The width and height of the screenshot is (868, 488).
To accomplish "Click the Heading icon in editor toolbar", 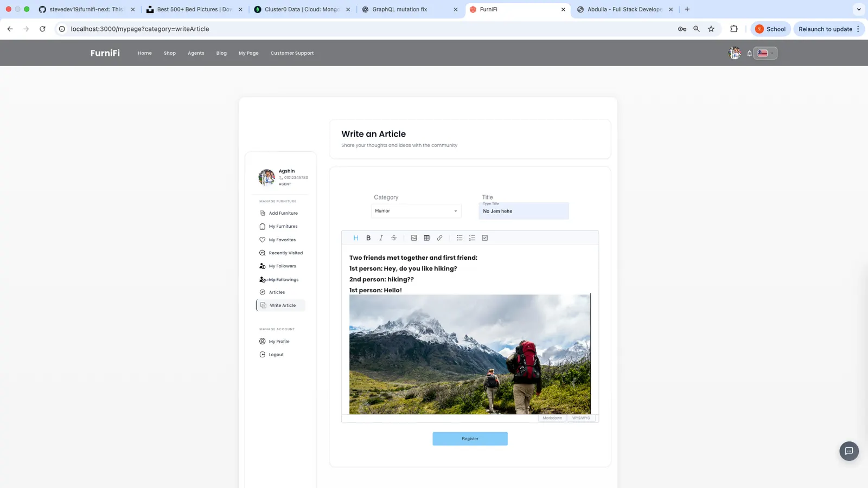I will [356, 238].
